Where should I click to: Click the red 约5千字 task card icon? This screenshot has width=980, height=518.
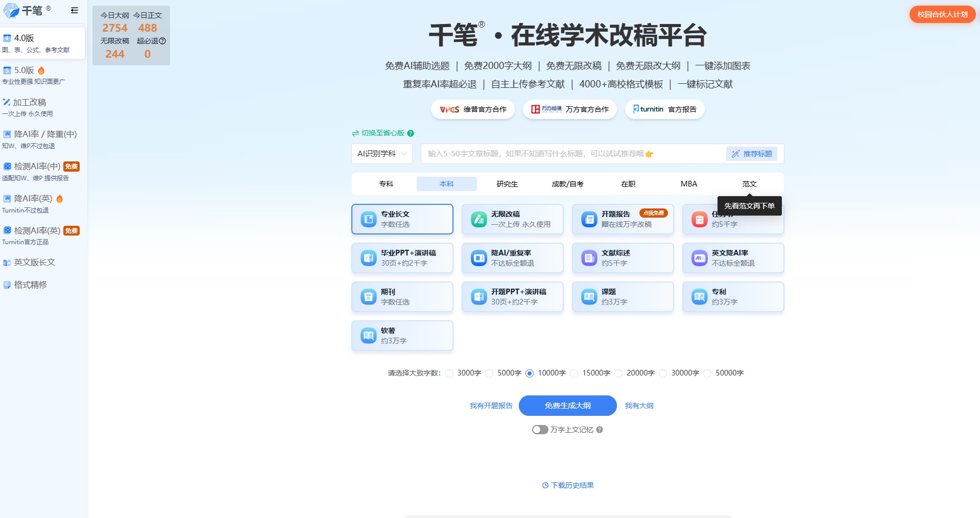[x=700, y=220]
